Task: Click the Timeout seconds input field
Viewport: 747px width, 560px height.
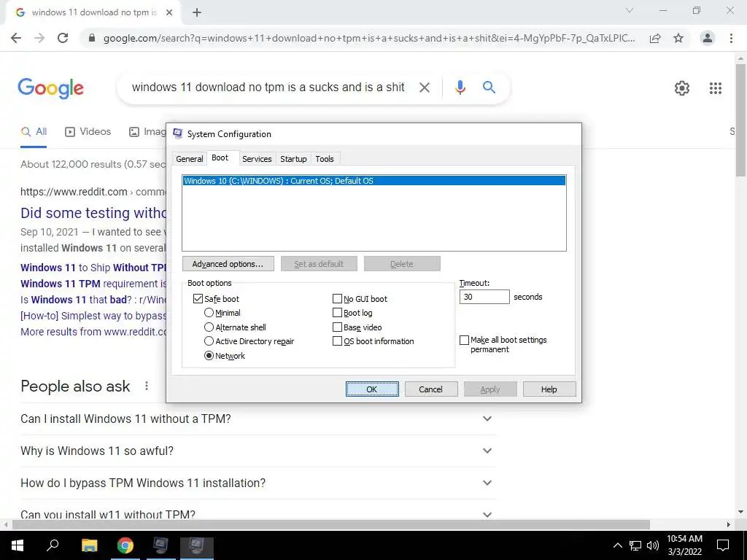Action: (x=484, y=297)
